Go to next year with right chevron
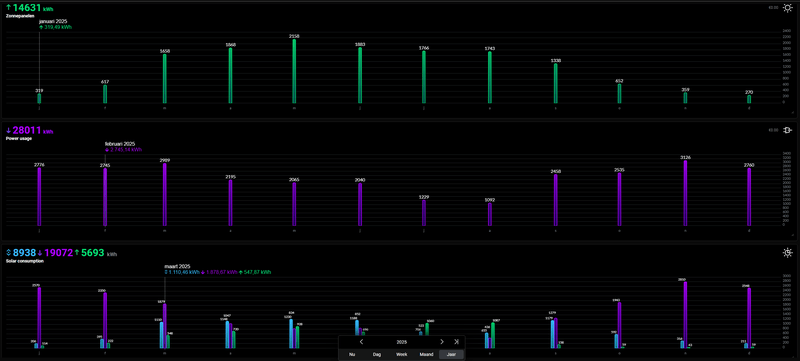The width and height of the screenshot is (800, 361). [442, 342]
